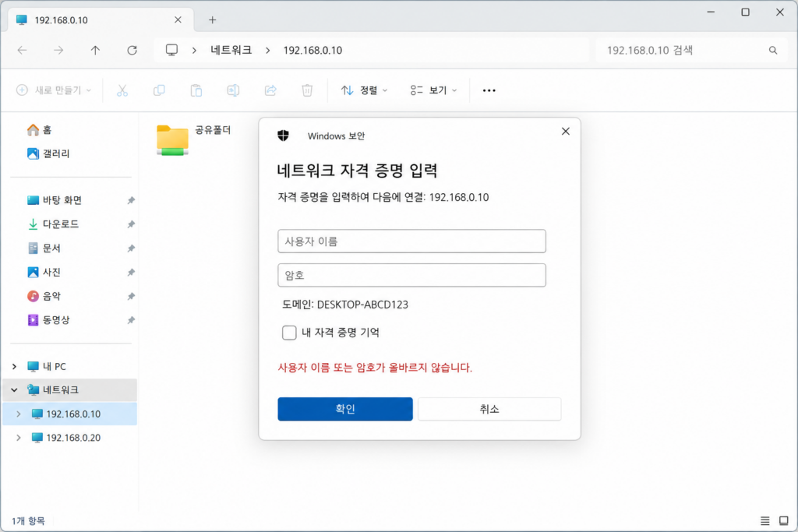This screenshot has height=532, width=798.
Task: Close the 192.168.0.10 tab
Action: [178, 19]
